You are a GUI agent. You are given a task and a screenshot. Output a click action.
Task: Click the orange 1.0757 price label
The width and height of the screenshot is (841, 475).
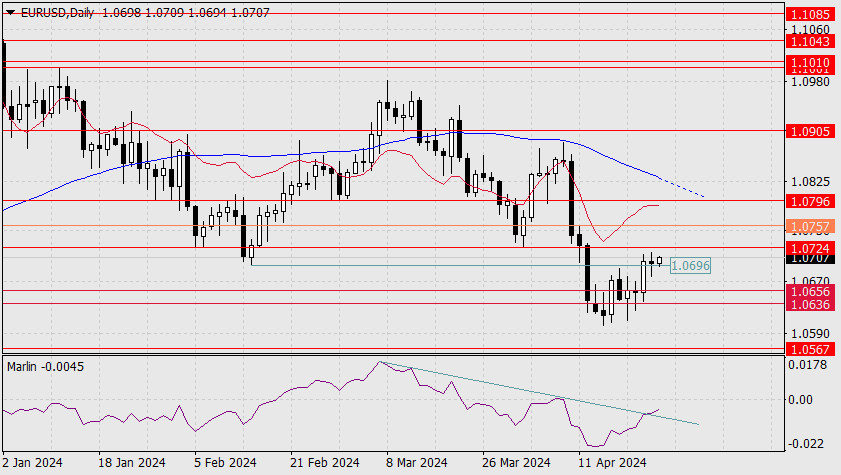(810, 226)
